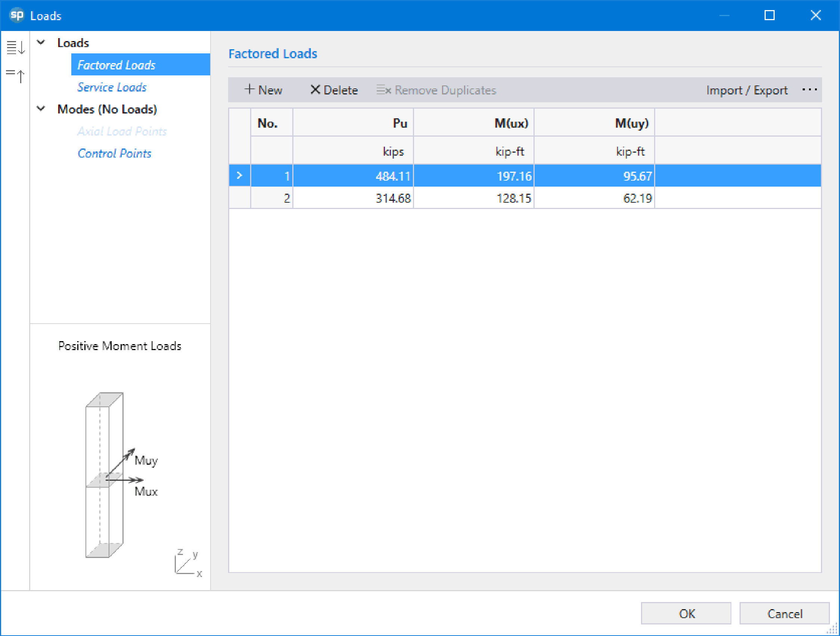Select the Pu value 314.68 cell
Screen dimensions: 840x636
[x=353, y=198]
